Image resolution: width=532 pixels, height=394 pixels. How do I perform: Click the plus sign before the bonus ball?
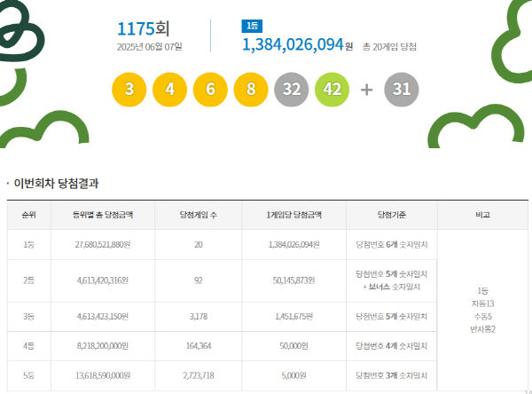click(366, 90)
